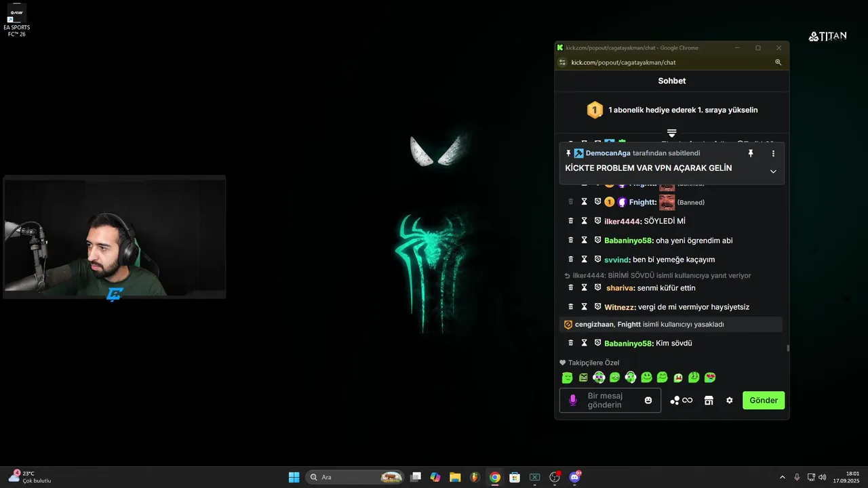Viewport: 868px width, 488px height.
Task: Delete Babaninyo58's "Kim sövdü" message
Action: tap(570, 343)
